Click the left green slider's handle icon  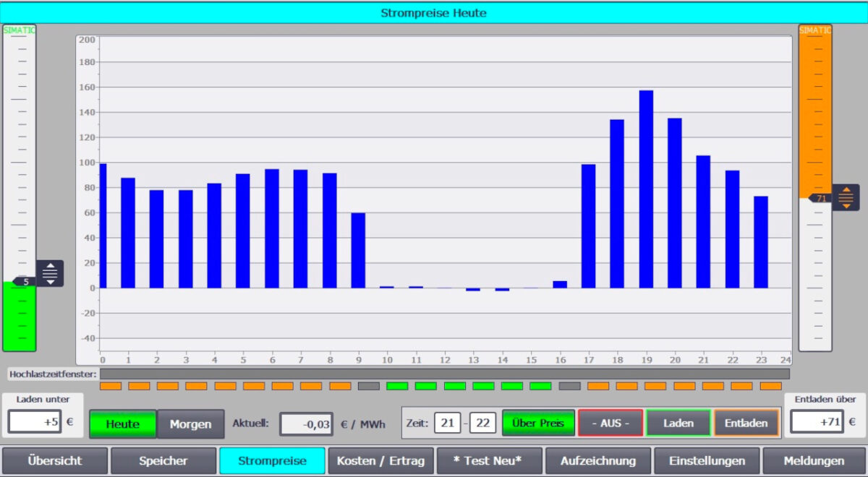pyautogui.click(x=50, y=273)
